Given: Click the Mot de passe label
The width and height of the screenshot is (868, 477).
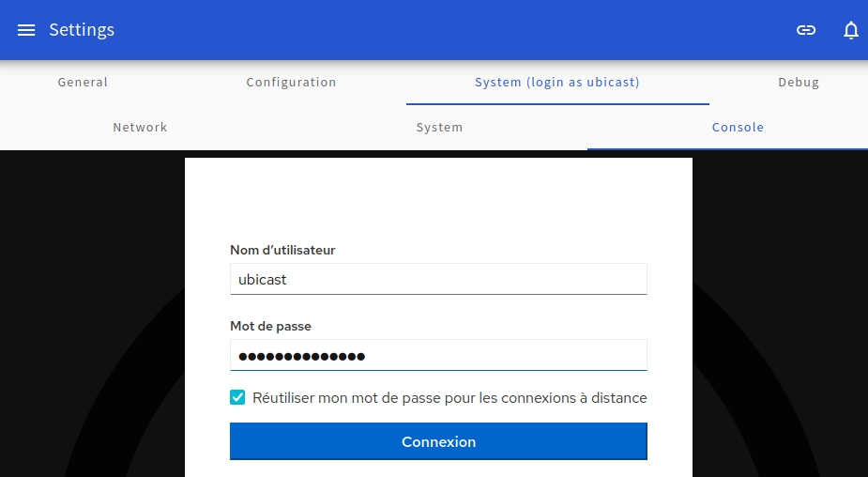Looking at the screenshot, I should click(270, 326).
